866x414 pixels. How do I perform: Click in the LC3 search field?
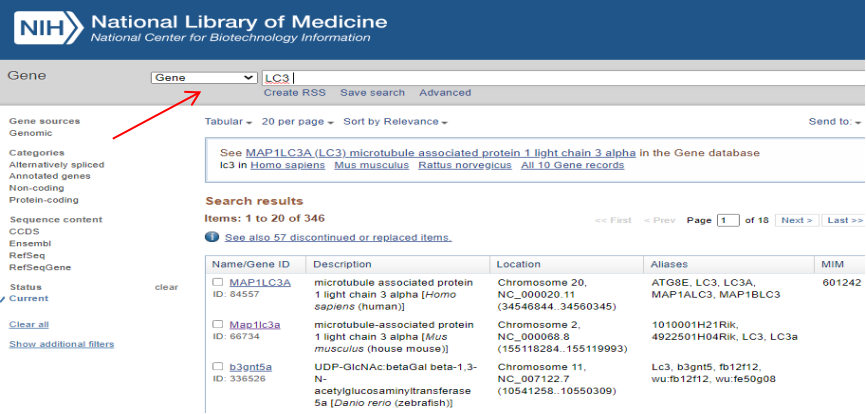(560, 78)
